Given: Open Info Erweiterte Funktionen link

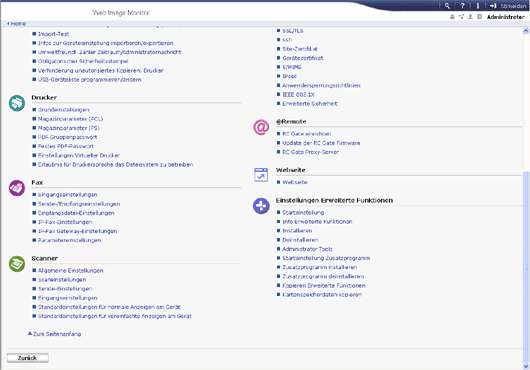Looking at the screenshot, I should click(x=317, y=222).
